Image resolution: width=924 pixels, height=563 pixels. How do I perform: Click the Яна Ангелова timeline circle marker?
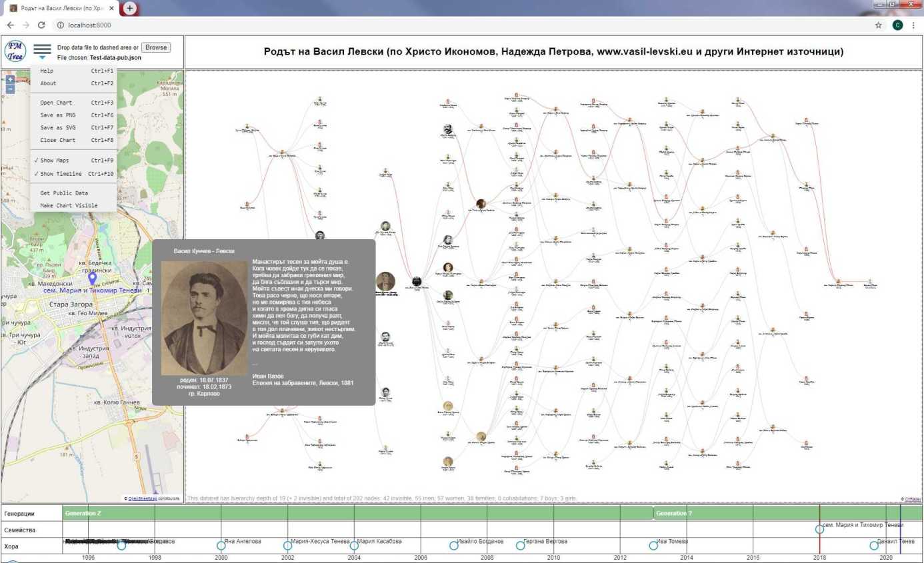pos(221,546)
